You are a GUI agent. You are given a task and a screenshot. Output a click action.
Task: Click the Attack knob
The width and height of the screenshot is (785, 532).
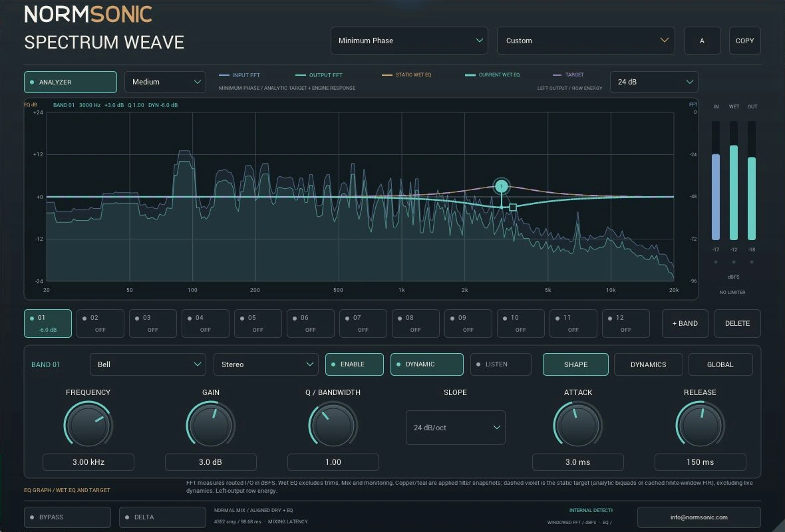click(x=577, y=426)
